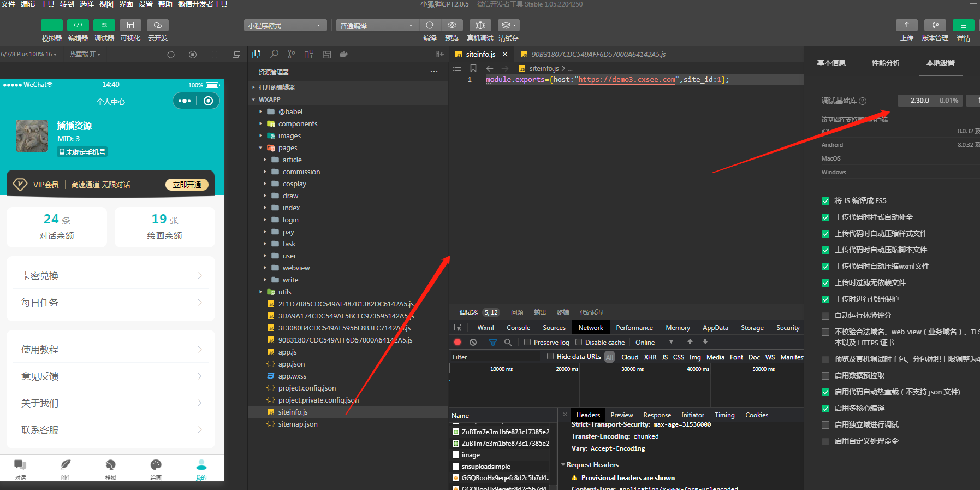The width and height of the screenshot is (980, 490).
Task: Toggle 上传代码时自动压缩样式文件 checkbox
Action: click(x=825, y=234)
